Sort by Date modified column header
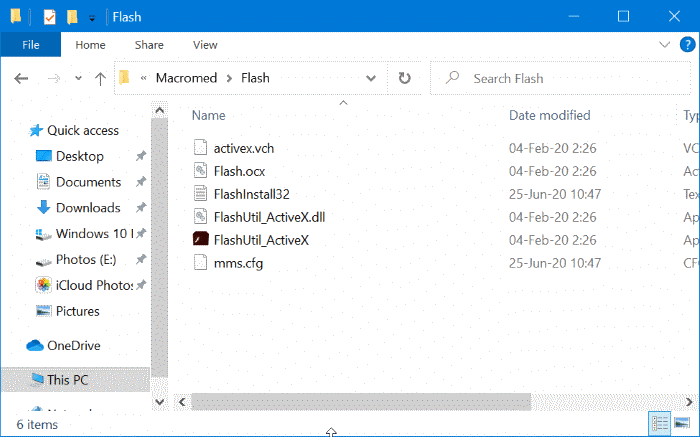 pyautogui.click(x=550, y=116)
